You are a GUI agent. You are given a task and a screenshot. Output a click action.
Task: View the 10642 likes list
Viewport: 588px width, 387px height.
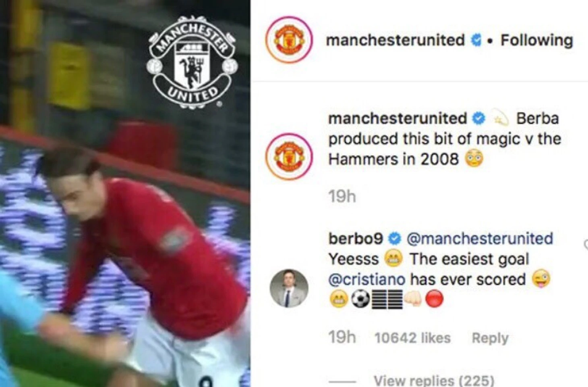tap(412, 337)
